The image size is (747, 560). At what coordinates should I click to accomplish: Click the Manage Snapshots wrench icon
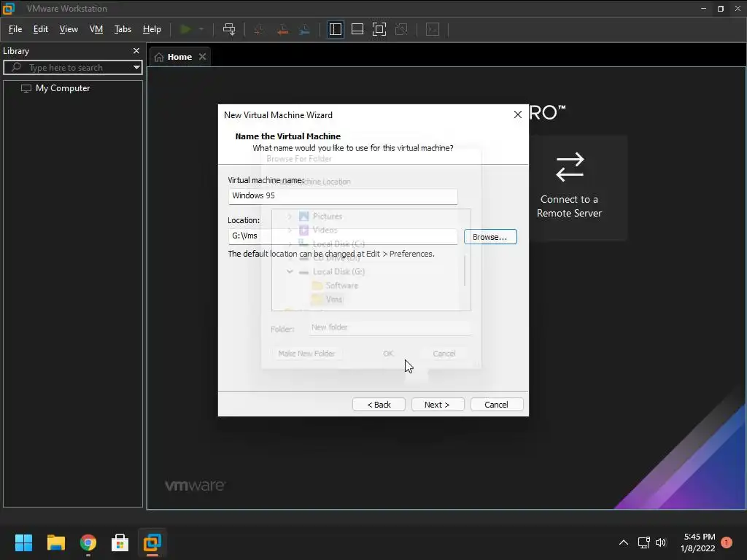pyautogui.click(x=304, y=29)
